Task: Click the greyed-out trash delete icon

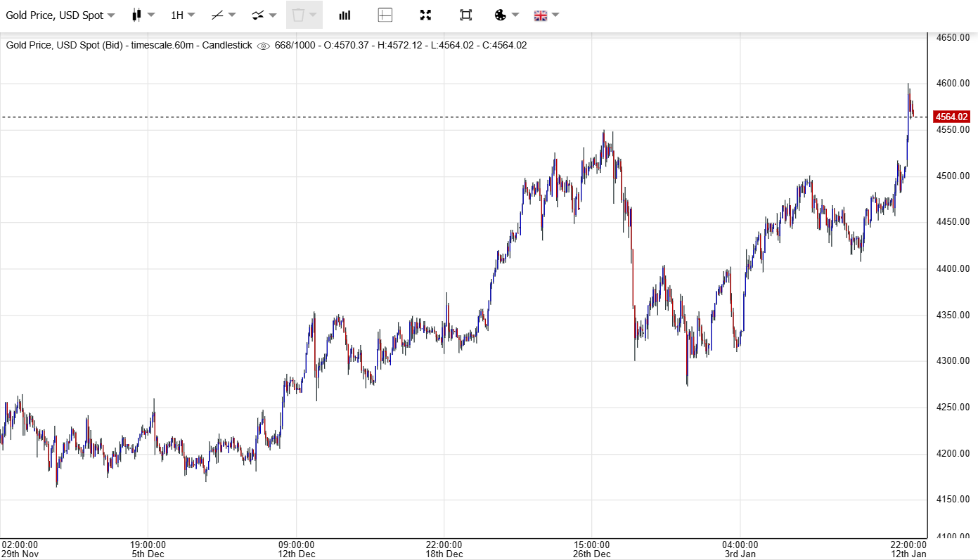Action: (298, 15)
